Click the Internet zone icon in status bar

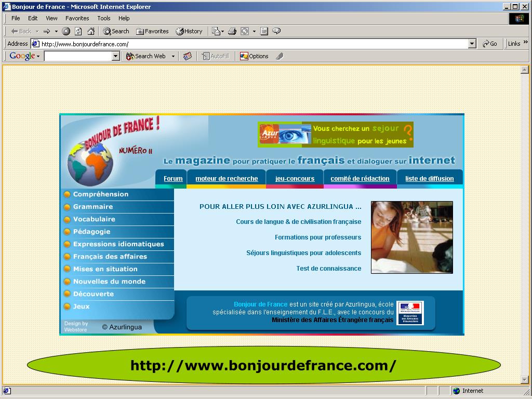(456, 391)
